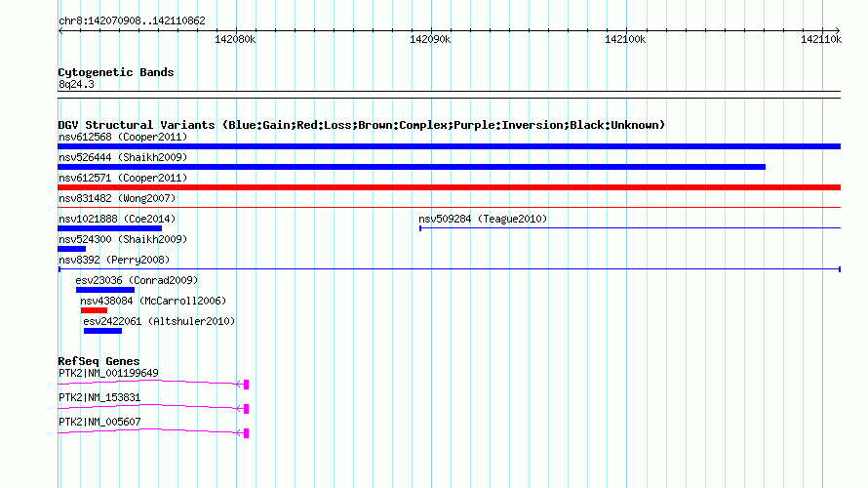The width and height of the screenshot is (868, 488).
Task: Click the ruler's right arrow end
Action: 838,30
